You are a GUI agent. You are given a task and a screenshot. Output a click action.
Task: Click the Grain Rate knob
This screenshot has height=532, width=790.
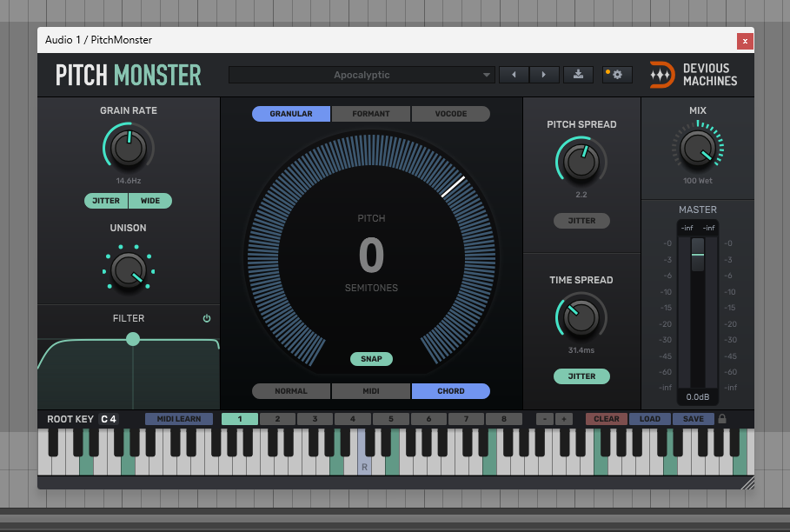tap(129, 148)
